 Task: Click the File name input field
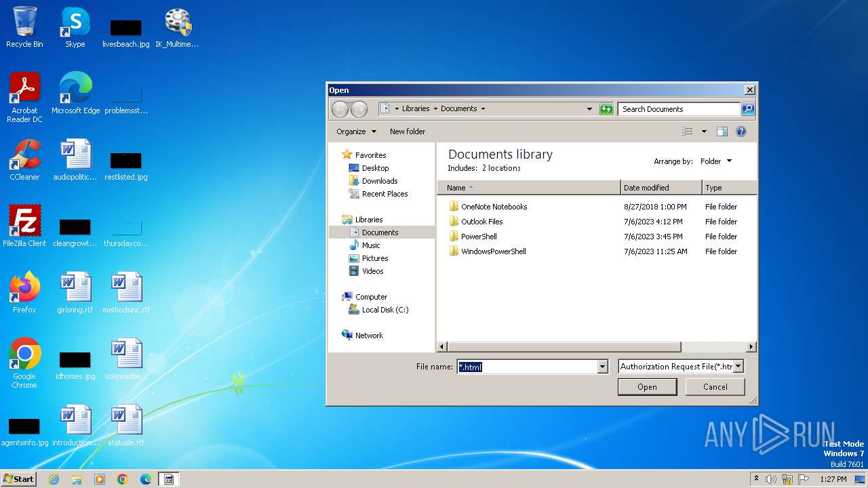click(x=527, y=367)
